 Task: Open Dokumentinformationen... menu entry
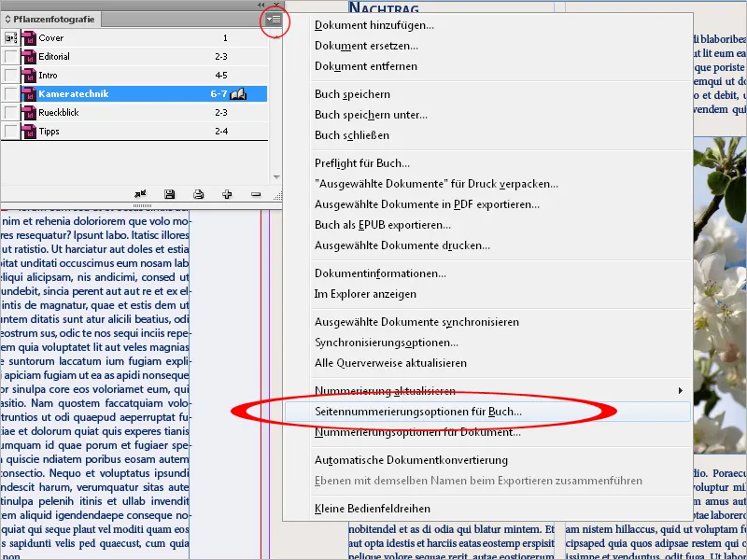pyautogui.click(x=380, y=273)
